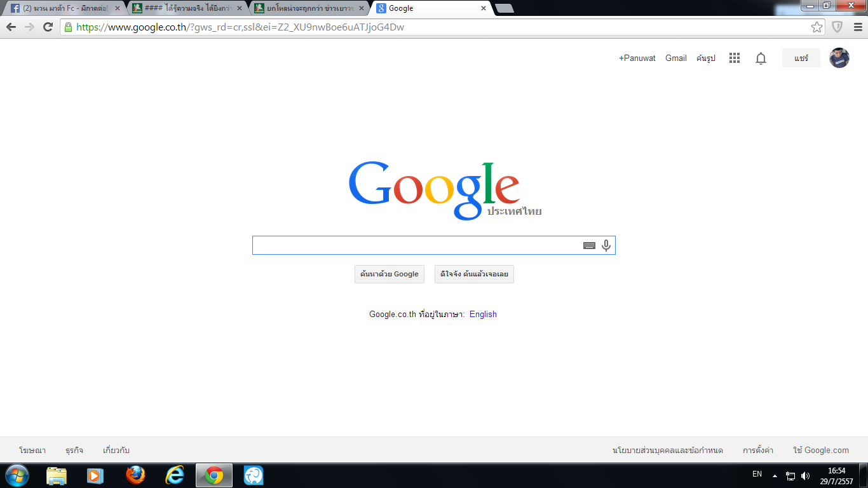Open the Windows Start menu
868x488 pixels.
pos(17,475)
